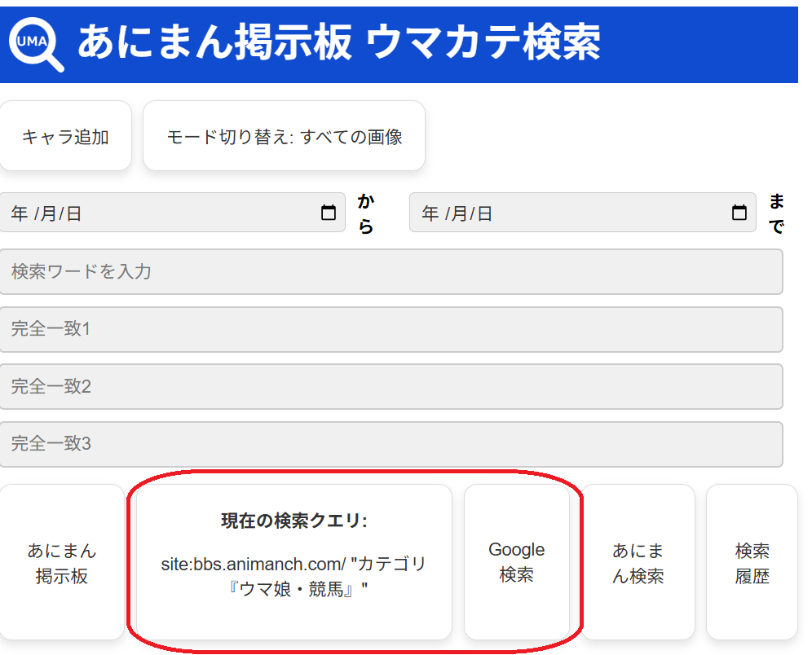Click the 完全一致1 input field
Image resolution: width=812 pixels, height=655 pixels.
coord(391,329)
